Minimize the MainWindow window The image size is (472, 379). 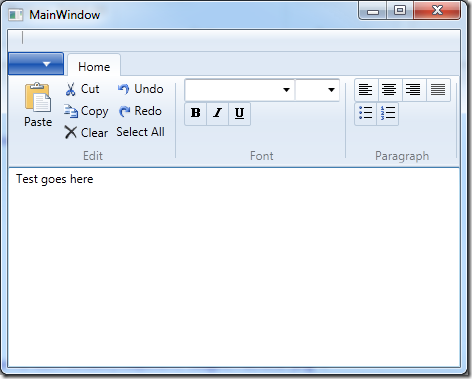point(373,11)
